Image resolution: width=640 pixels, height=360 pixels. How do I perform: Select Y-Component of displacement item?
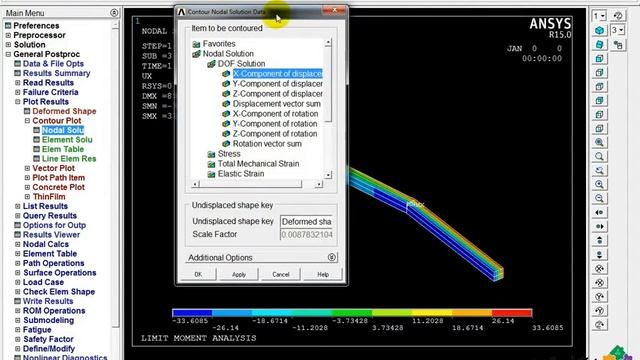click(278, 84)
